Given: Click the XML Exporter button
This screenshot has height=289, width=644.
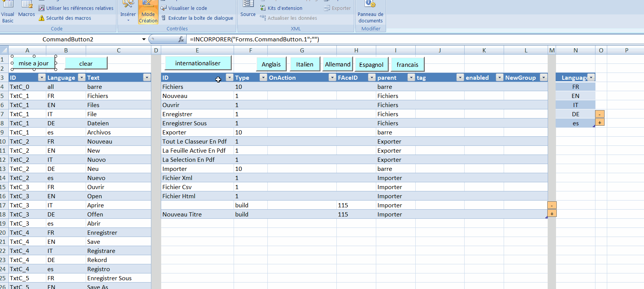Looking at the screenshot, I should point(337,8).
